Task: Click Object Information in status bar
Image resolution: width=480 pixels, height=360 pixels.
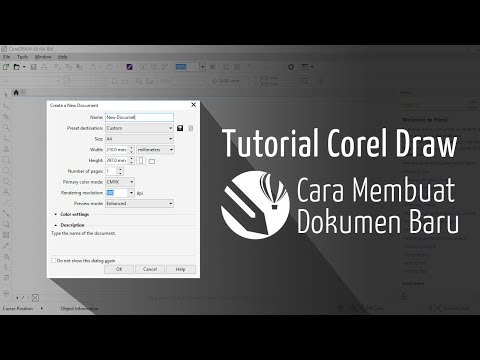Action: pos(79,308)
